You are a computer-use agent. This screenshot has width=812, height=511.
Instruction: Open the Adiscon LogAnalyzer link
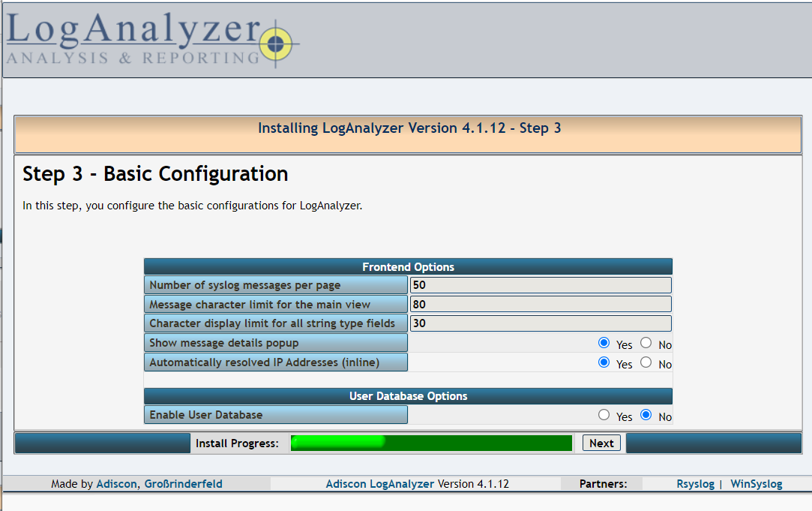[x=379, y=483]
